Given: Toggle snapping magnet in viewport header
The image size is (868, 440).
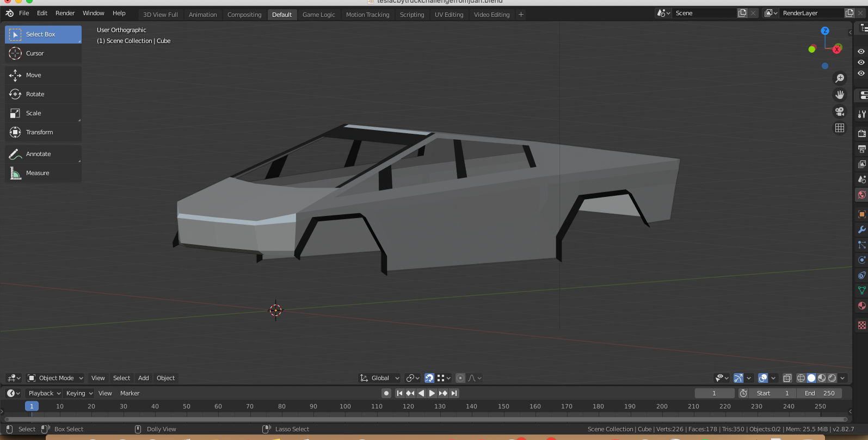Looking at the screenshot, I should (429, 378).
